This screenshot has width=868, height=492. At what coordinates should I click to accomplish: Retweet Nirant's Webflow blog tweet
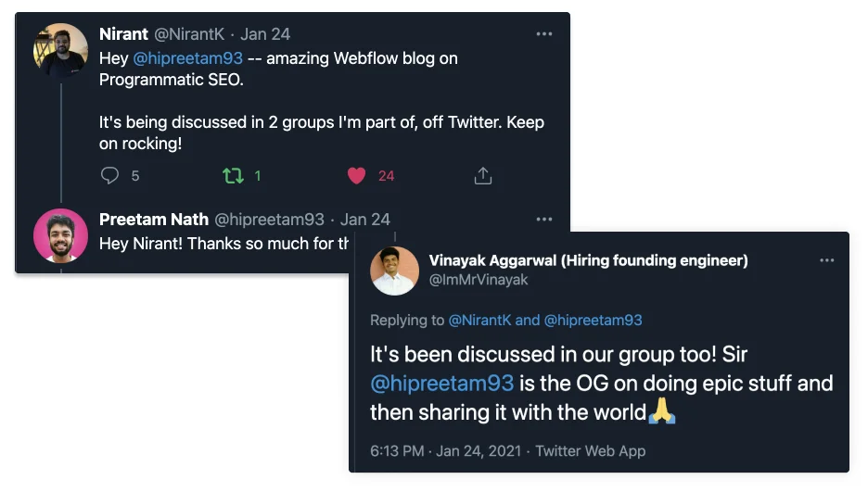(232, 175)
